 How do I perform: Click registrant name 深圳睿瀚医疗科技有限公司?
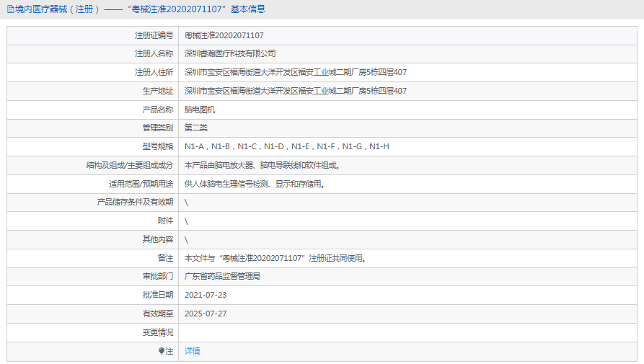tap(230, 54)
